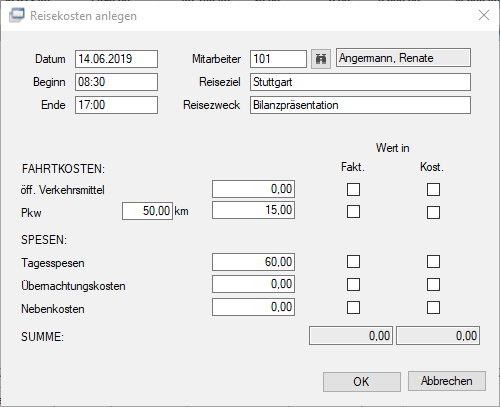This screenshot has width=500, height=407.
Task: Click the Reiseziel label
Action: (220, 82)
